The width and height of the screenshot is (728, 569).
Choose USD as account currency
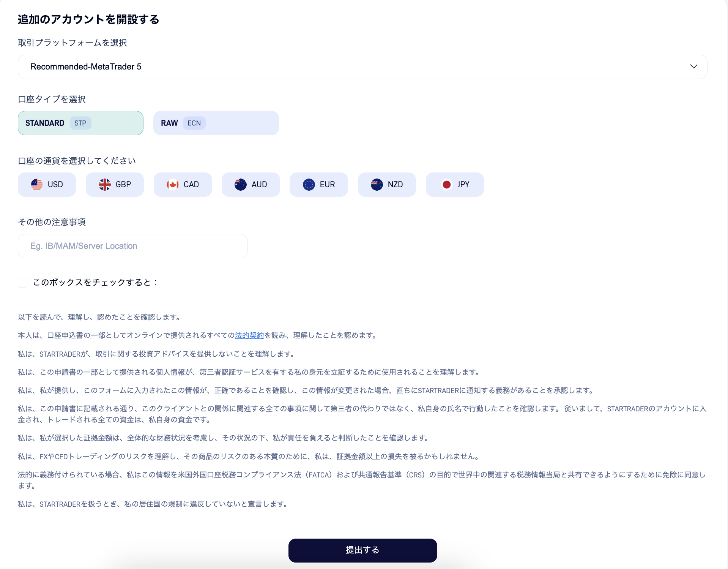[47, 185]
